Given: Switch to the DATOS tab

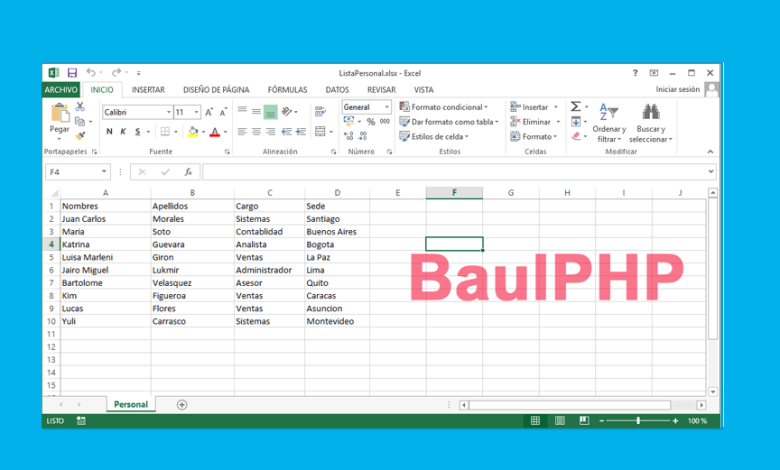Looking at the screenshot, I should 337,90.
